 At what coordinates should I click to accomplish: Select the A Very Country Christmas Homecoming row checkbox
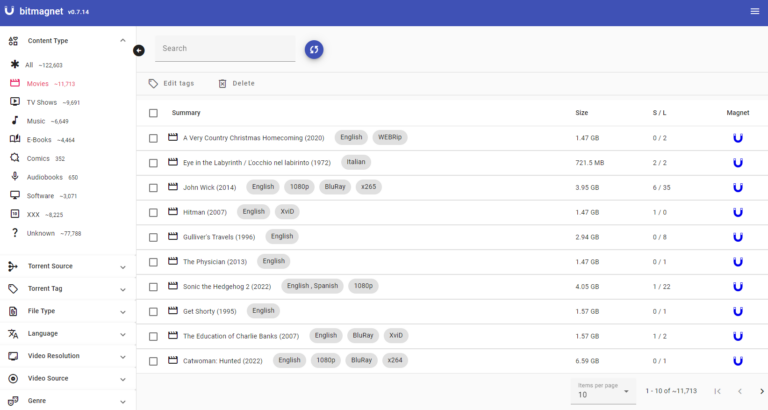(153, 138)
